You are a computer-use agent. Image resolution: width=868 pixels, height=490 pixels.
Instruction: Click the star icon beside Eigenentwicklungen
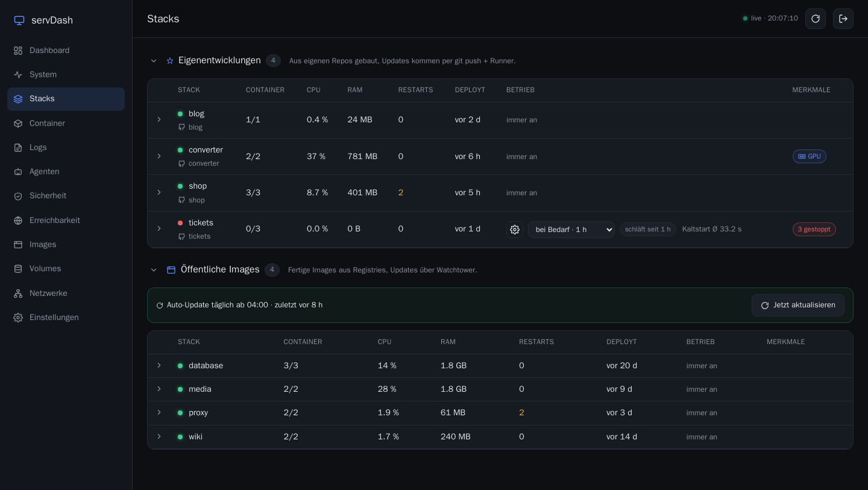click(x=170, y=61)
